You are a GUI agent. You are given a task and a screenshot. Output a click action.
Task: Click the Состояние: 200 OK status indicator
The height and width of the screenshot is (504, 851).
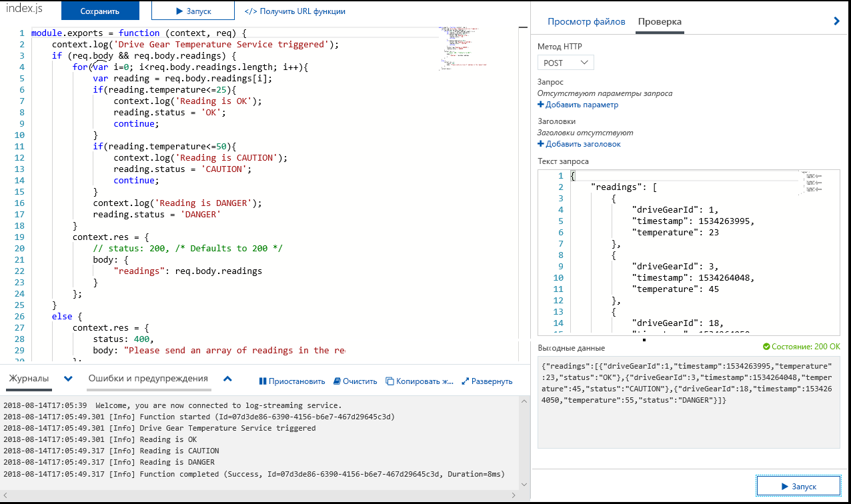[x=801, y=347]
